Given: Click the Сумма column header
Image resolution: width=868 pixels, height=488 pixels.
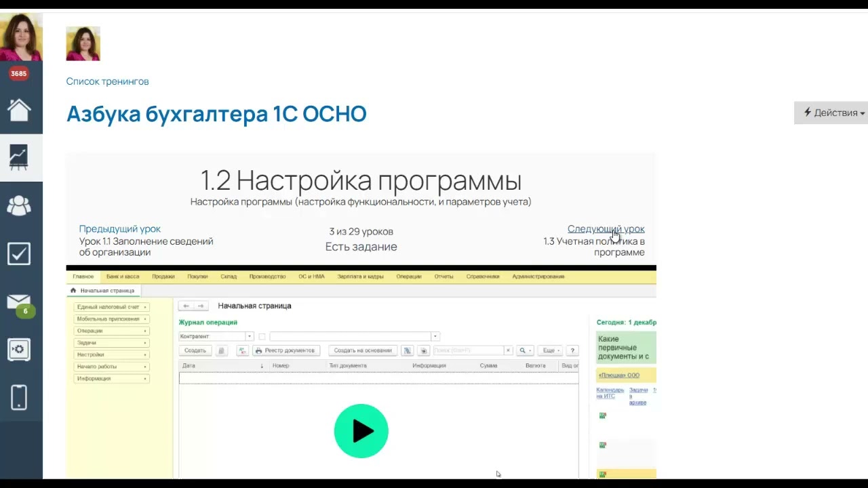Looking at the screenshot, I should [488, 366].
